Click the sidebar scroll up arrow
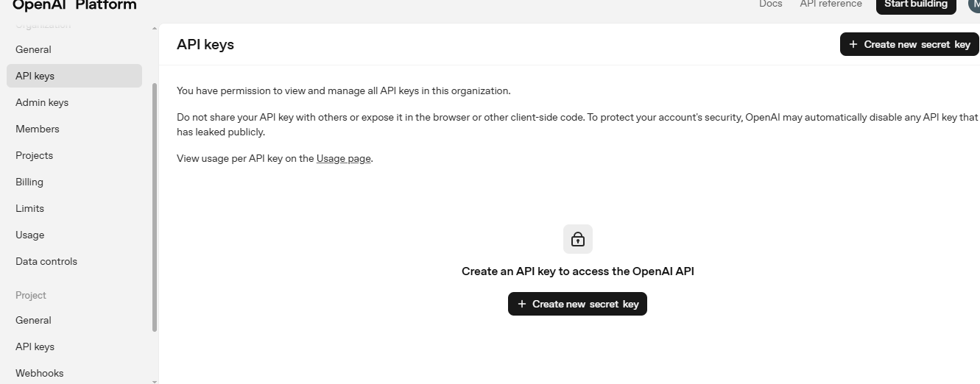The height and width of the screenshot is (384, 980). pyautogui.click(x=155, y=28)
